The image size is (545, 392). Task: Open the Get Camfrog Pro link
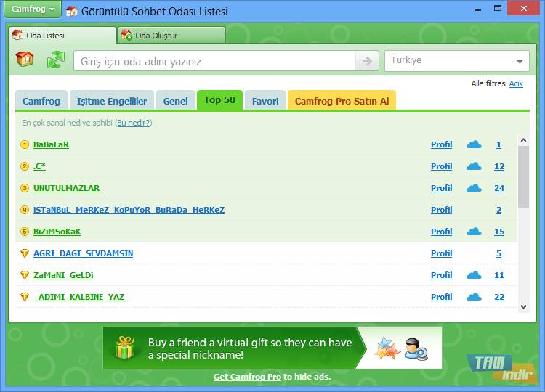pos(247,377)
